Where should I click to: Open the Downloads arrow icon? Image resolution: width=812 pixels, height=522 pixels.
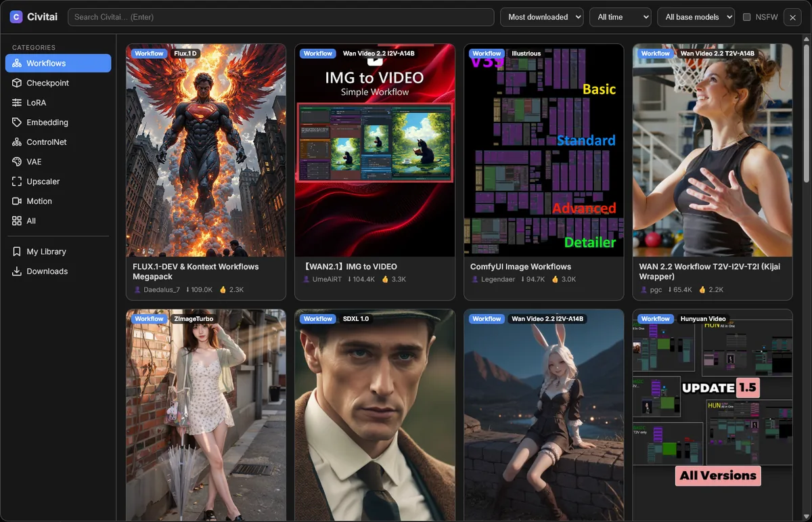17,271
